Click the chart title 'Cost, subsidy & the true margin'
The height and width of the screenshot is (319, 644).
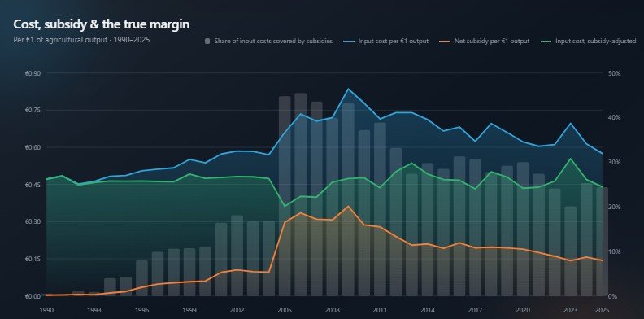102,24
